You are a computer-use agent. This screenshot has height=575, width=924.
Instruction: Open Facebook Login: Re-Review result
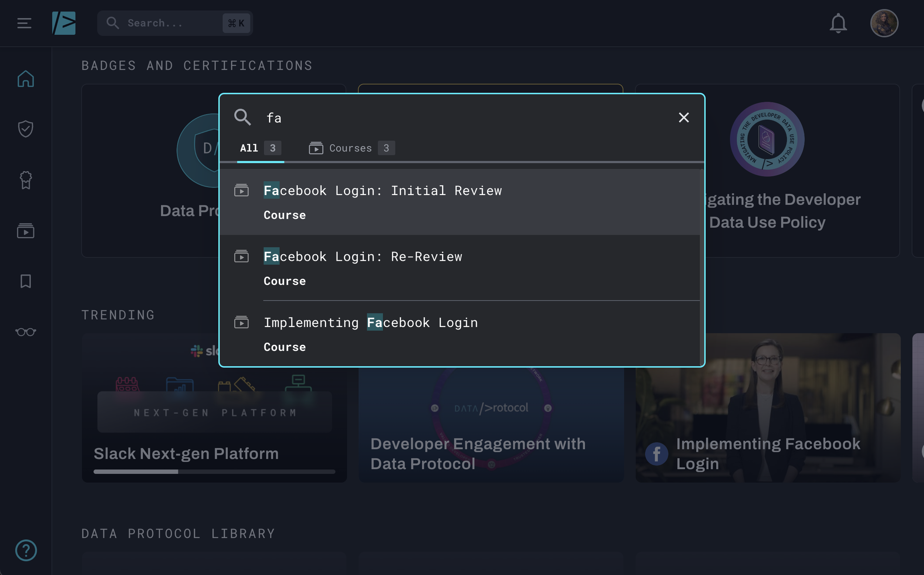click(363, 257)
